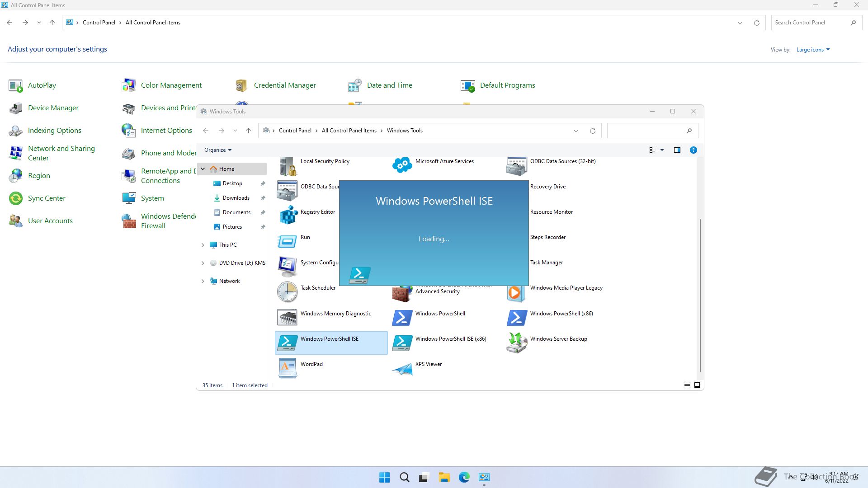Image resolution: width=868 pixels, height=488 pixels.
Task: Open the Registry Editor icon
Action: pos(288,216)
